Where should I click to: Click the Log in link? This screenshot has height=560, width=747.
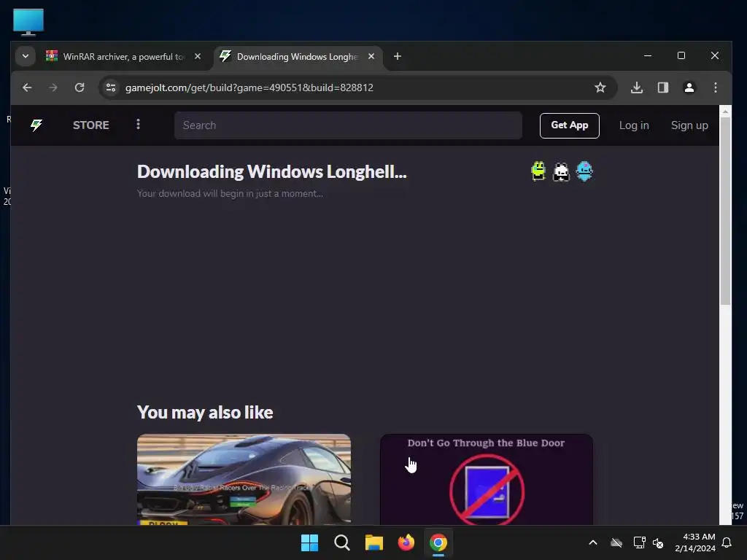(x=634, y=125)
